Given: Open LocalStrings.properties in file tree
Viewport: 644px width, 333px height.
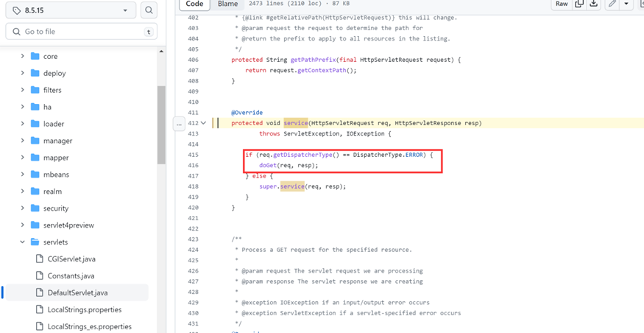Looking at the screenshot, I should pos(85,309).
